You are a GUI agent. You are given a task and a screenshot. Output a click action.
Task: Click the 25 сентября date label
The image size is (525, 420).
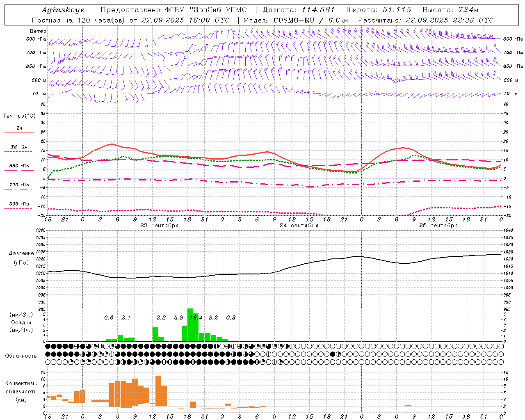pos(438,226)
